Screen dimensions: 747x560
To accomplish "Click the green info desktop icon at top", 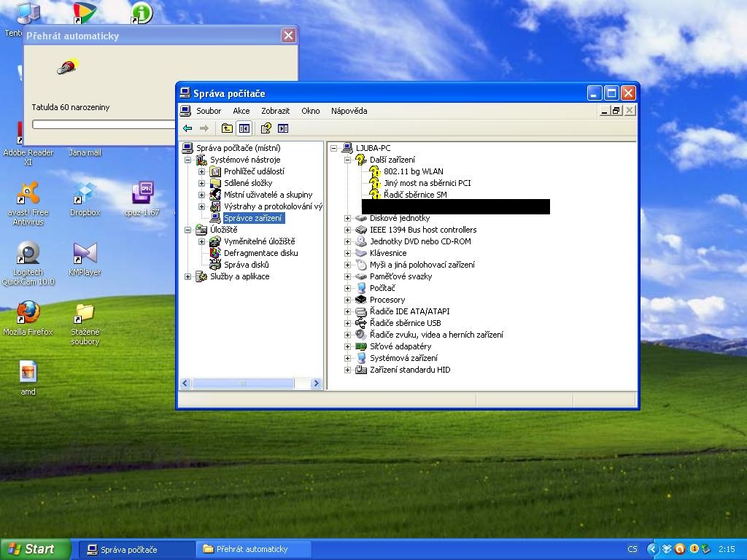I will 142,13.
